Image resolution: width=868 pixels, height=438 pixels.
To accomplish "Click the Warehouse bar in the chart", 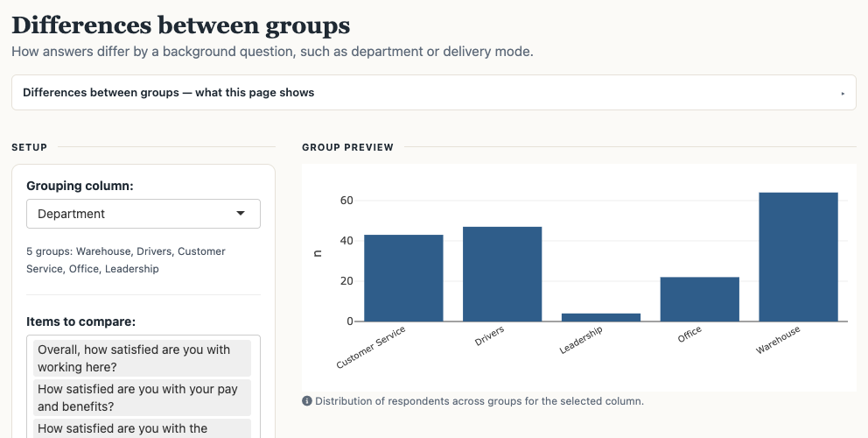I will (x=798, y=257).
